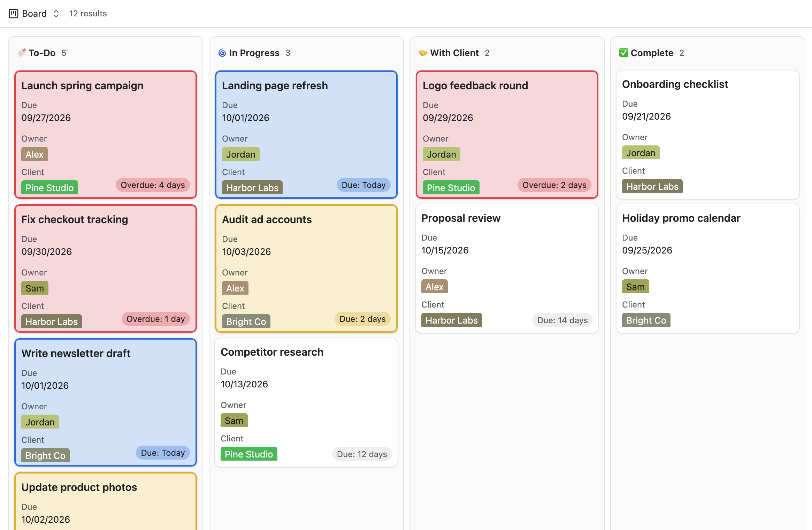Click Harbor Labs tag on Proposal review
This screenshot has width=812, height=530.
pos(452,320)
